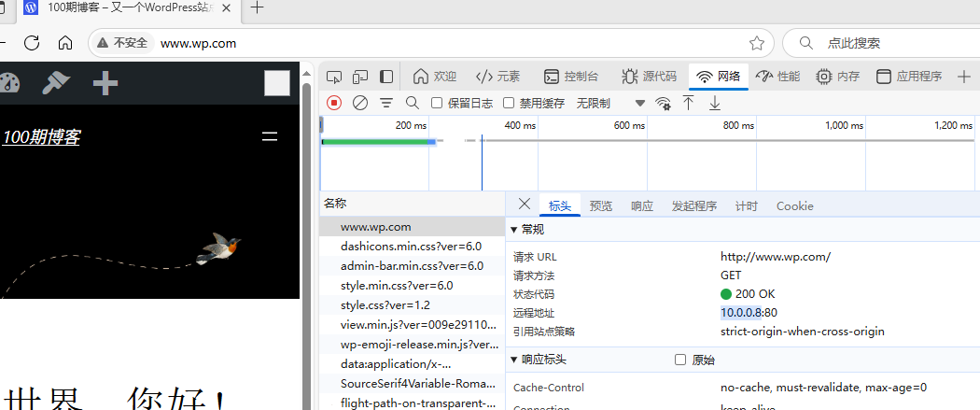Clear the network log

tap(360, 103)
